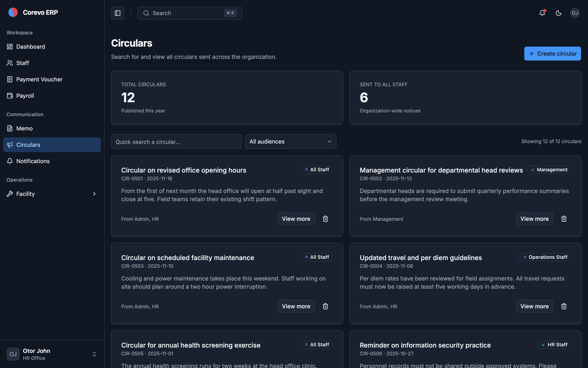The image size is (588, 368).
Task: Delete circular CIR-0502 with trash icon
Action: pos(564,219)
